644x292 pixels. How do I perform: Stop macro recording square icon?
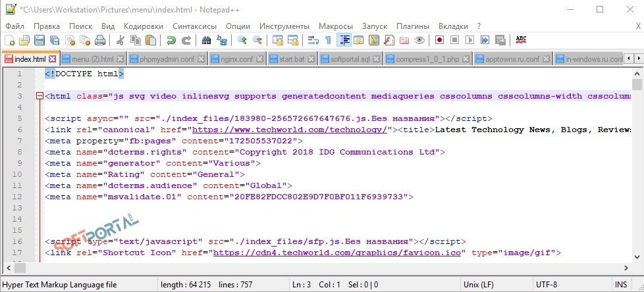pyautogui.click(x=454, y=40)
